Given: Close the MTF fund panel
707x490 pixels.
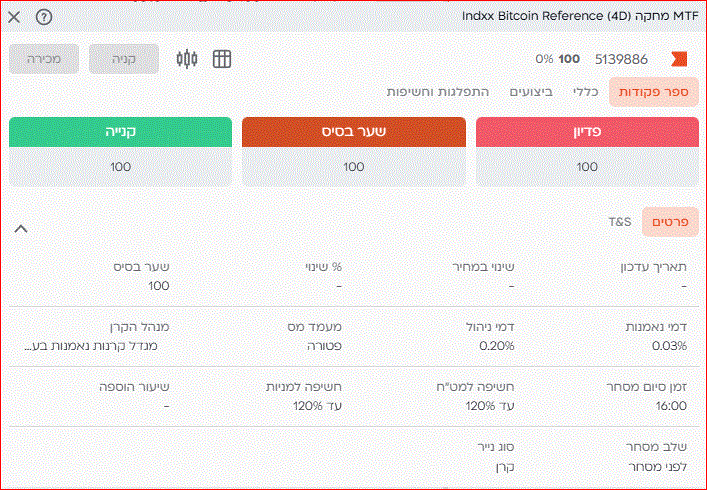Looking at the screenshot, I should coord(14,17).
